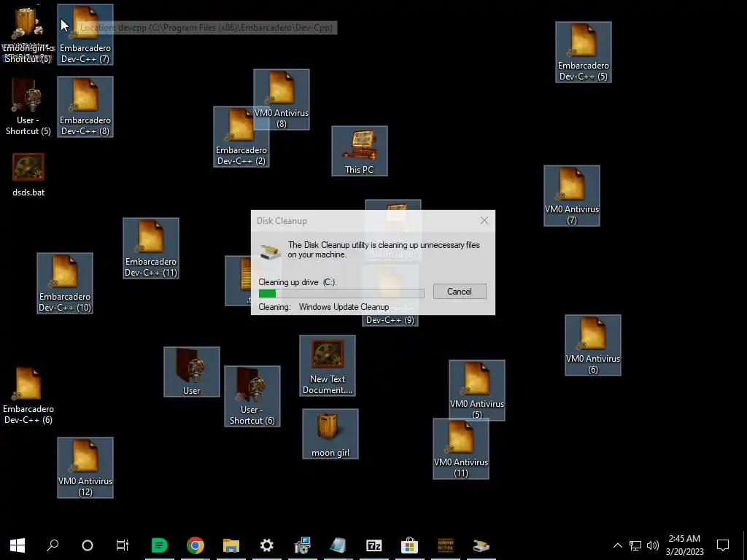Select New Text Document desktop file
Image resolution: width=747 pixels, height=560 pixels.
328,366
